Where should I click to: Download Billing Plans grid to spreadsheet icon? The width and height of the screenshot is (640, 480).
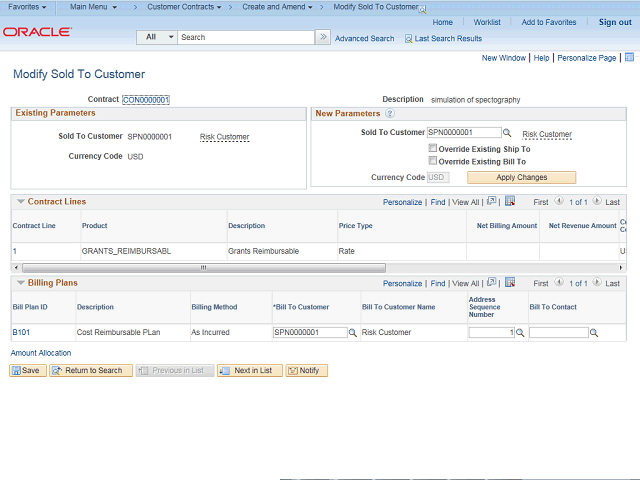click(x=510, y=282)
